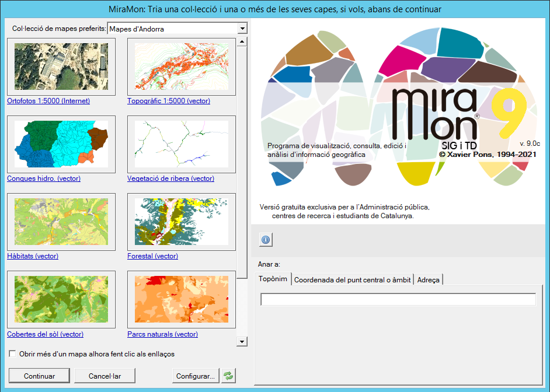
Task: Select the Topogràfic map thumbnail
Action: click(182, 66)
